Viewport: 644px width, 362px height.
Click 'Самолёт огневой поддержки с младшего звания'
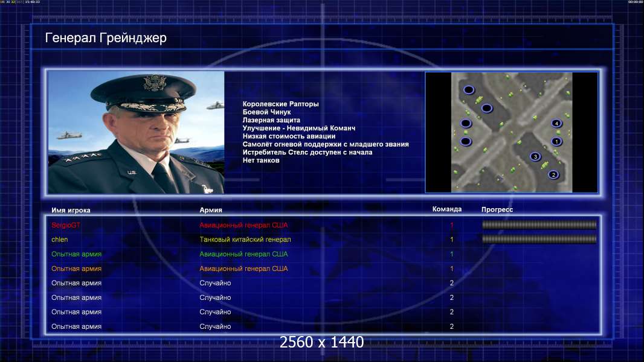click(326, 144)
